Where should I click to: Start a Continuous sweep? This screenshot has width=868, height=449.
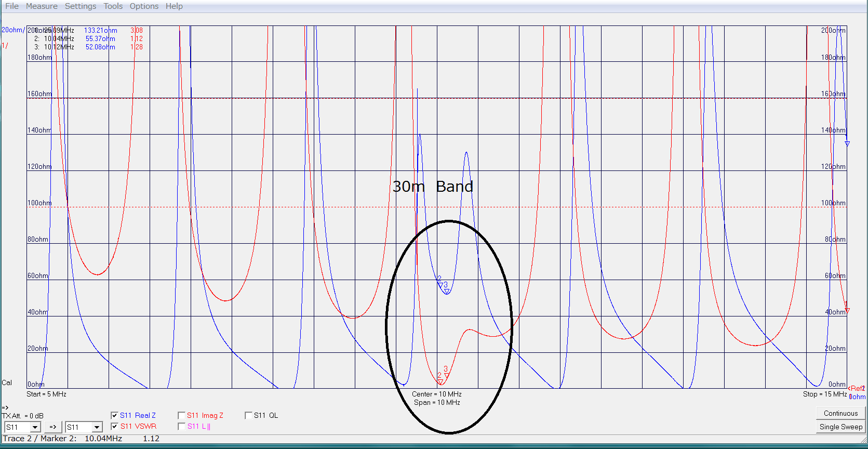click(840, 413)
